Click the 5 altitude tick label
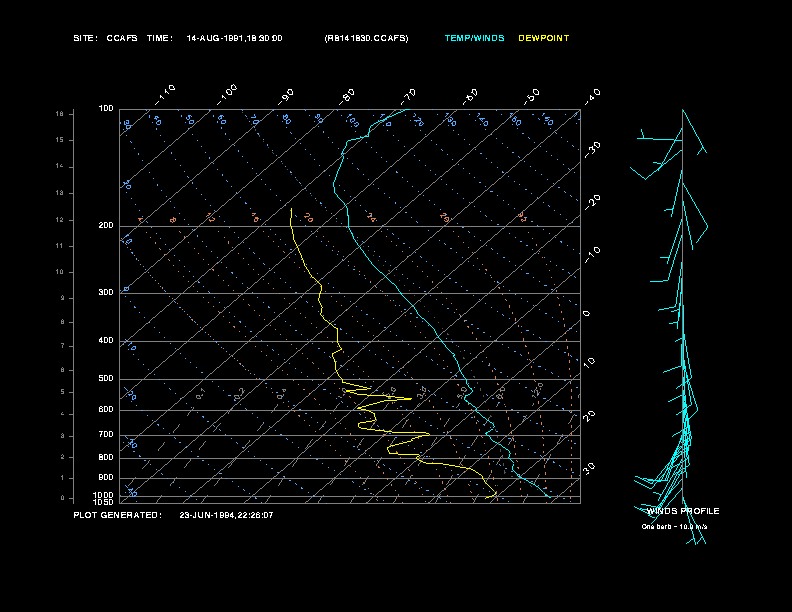 63,392
